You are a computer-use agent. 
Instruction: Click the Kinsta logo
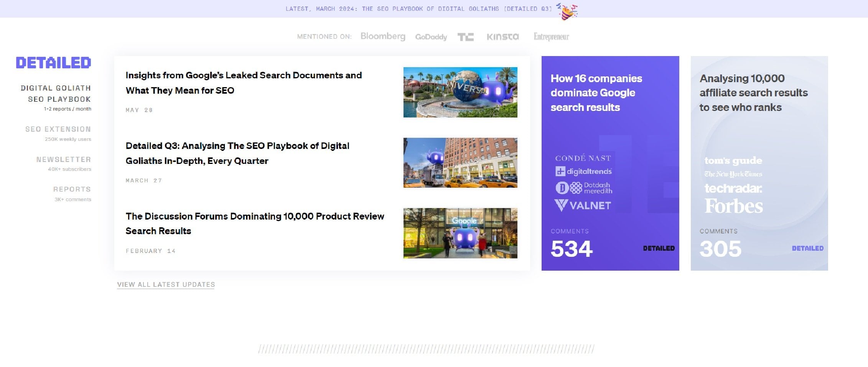(503, 37)
